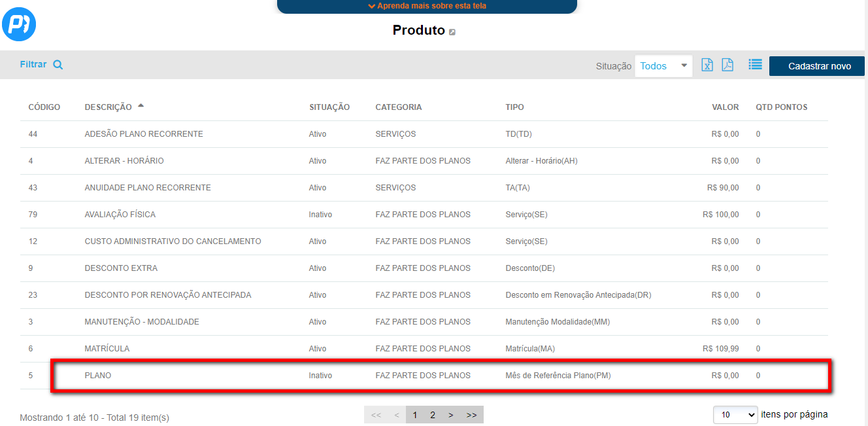Screen dimensions: 868x426
Task: Export product list to PDF
Action: click(727, 65)
